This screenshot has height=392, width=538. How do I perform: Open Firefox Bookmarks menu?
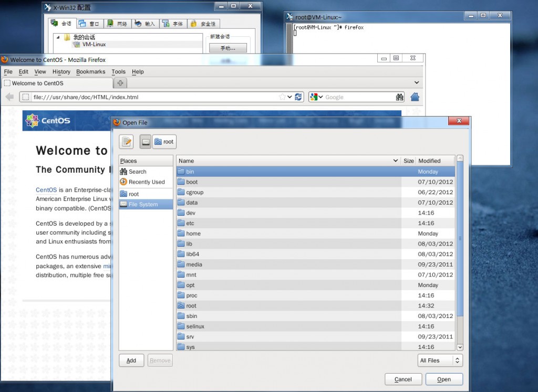pyautogui.click(x=90, y=71)
